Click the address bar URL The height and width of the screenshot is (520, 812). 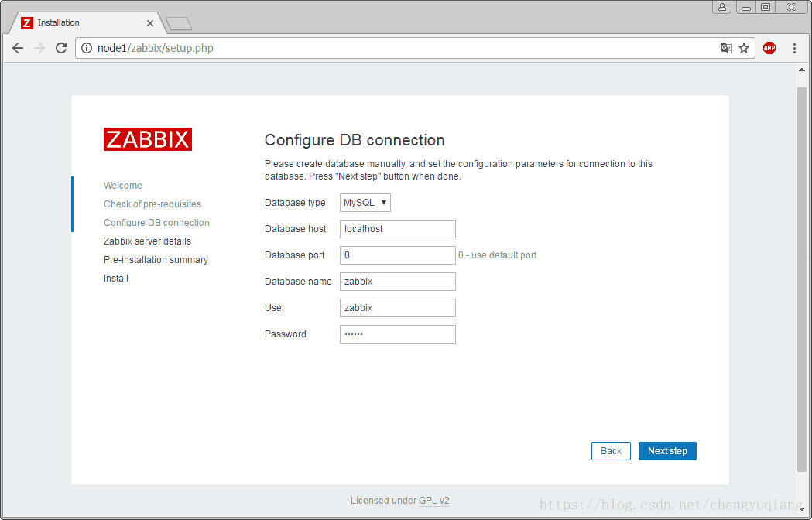point(156,48)
